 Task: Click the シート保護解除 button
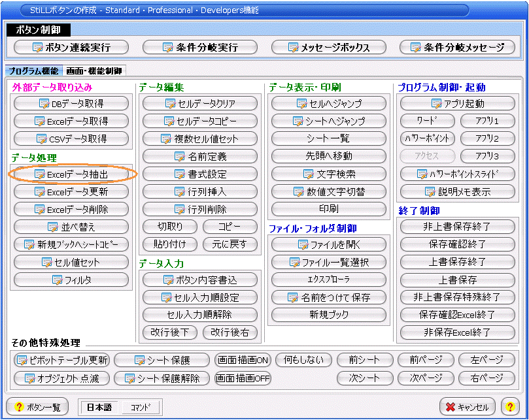click(162, 379)
